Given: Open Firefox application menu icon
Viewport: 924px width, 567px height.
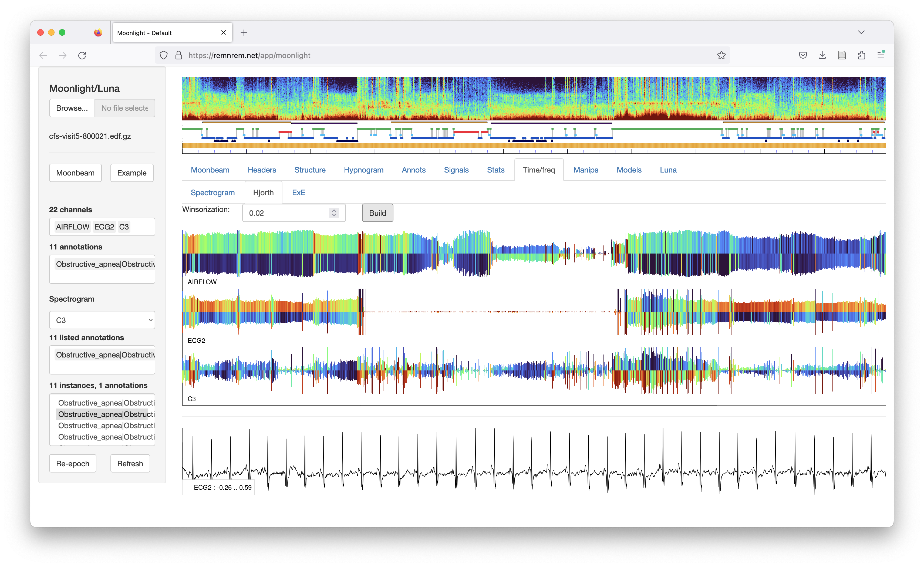Looking at the screenshot, I should tap(881, 55).
